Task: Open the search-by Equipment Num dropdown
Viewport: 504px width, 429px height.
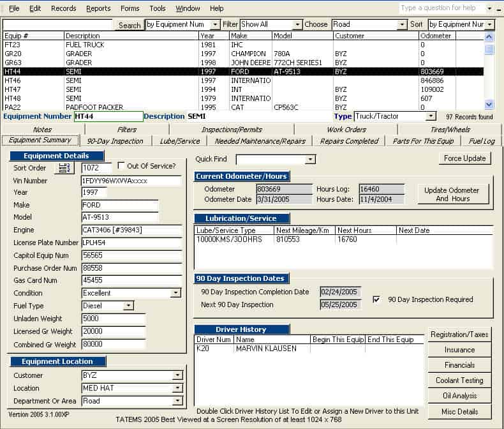Action: click(x=215, y=24)
